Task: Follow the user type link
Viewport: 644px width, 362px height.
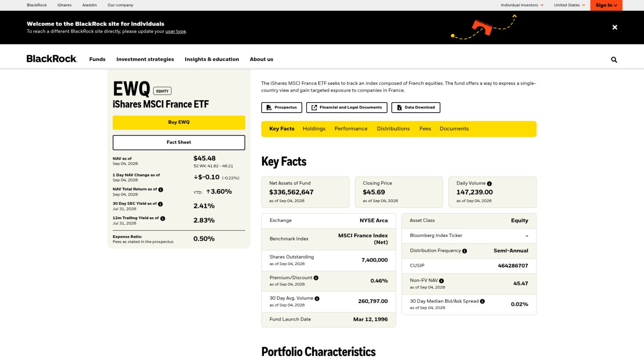Action: 175,31
